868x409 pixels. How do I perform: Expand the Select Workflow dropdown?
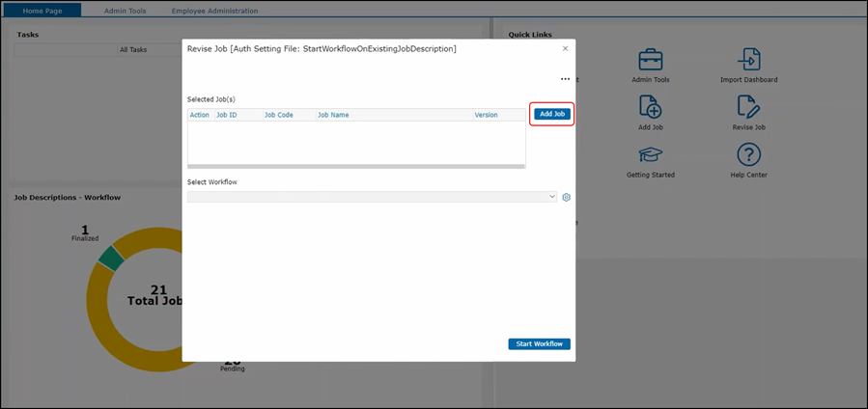click(372, 197)
